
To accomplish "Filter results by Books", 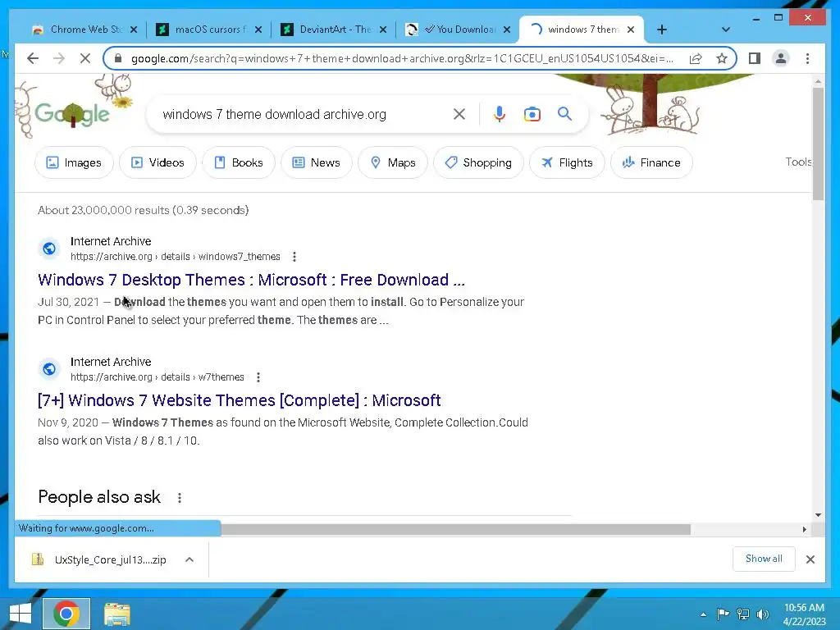I will [x=239, y=162].
